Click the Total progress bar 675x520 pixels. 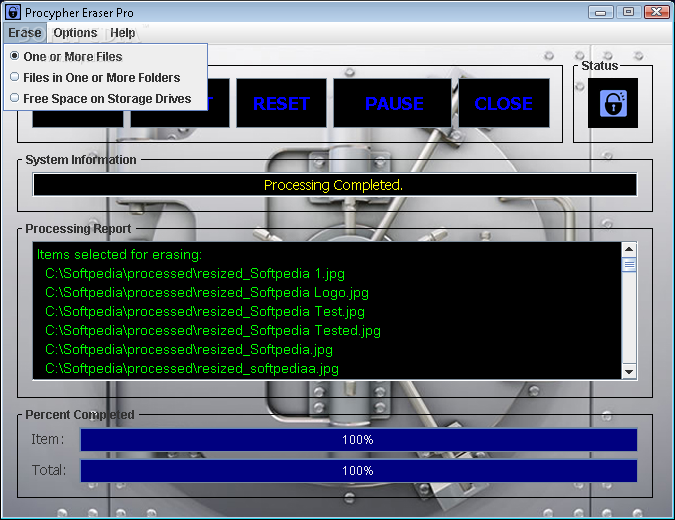click(x=359, y=470)
